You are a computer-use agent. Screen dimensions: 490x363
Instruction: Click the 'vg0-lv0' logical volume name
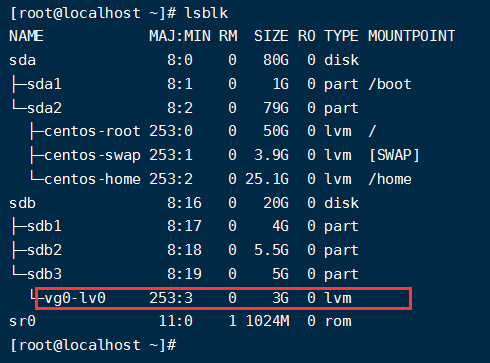(x=75, y=298)
